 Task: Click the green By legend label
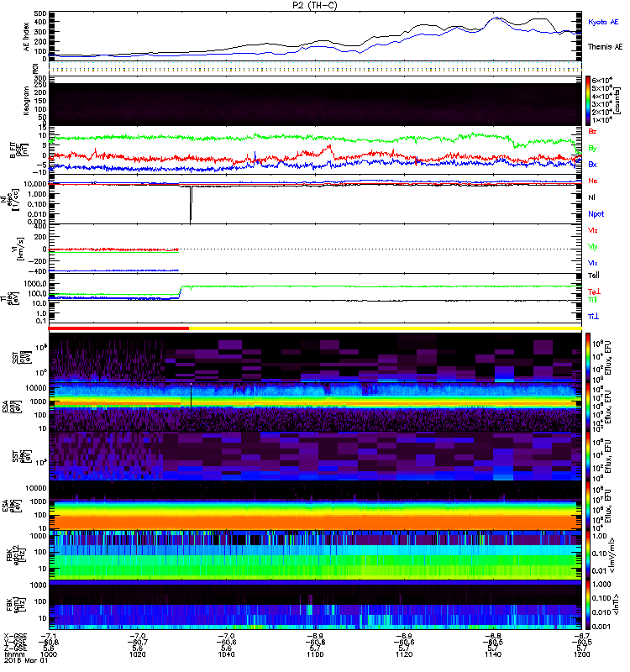[x=592, y=149]
